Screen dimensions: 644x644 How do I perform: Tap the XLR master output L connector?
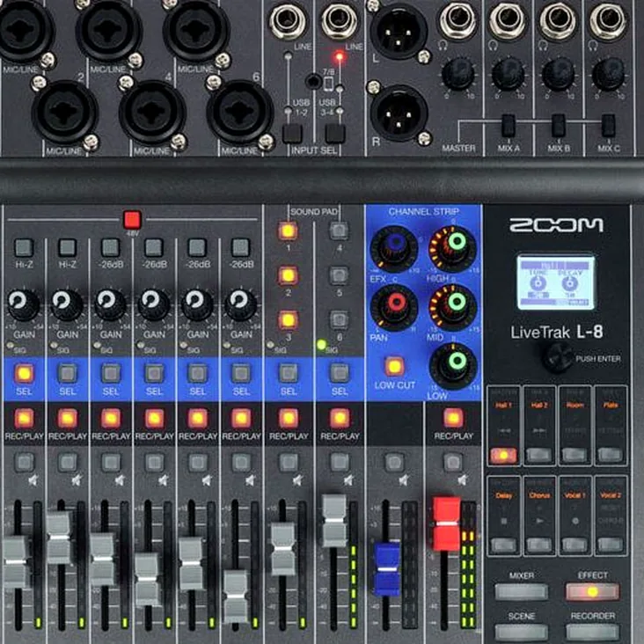(399, 32)
